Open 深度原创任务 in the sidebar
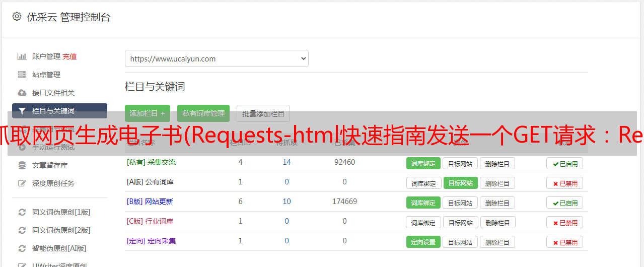This screenshot has height=267, width=644. 53,183
